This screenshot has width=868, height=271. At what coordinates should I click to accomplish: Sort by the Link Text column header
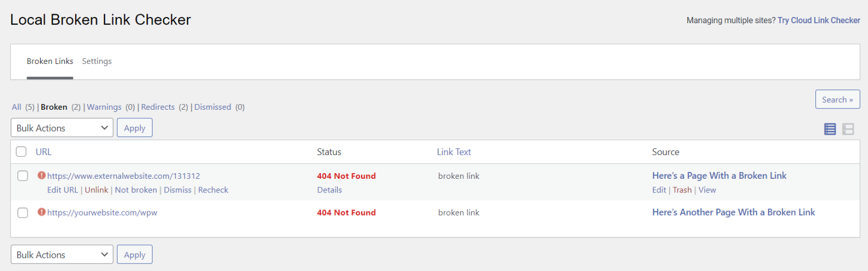coord(454,152)
